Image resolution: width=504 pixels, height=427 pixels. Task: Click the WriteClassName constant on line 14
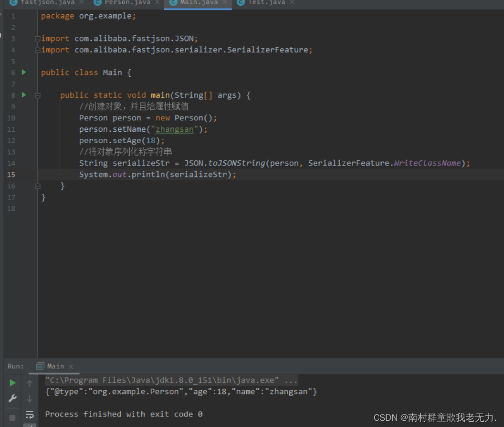click(x=428, y=163)
